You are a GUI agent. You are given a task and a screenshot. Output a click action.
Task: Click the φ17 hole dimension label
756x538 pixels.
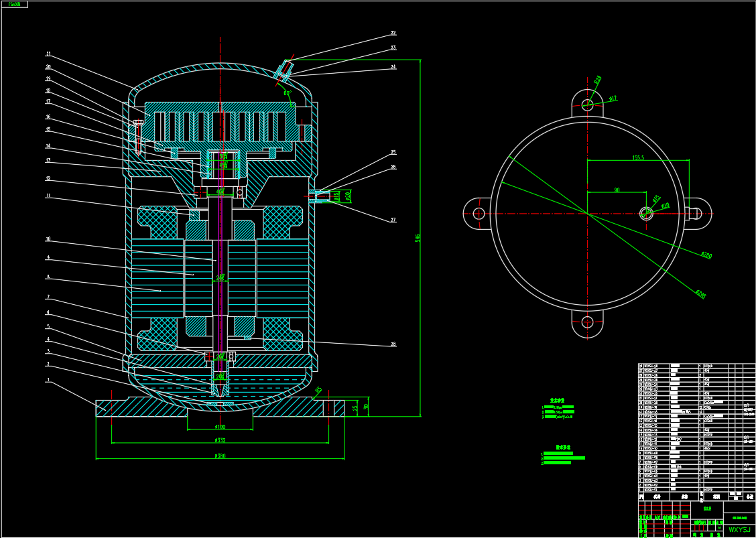point(613,98)
